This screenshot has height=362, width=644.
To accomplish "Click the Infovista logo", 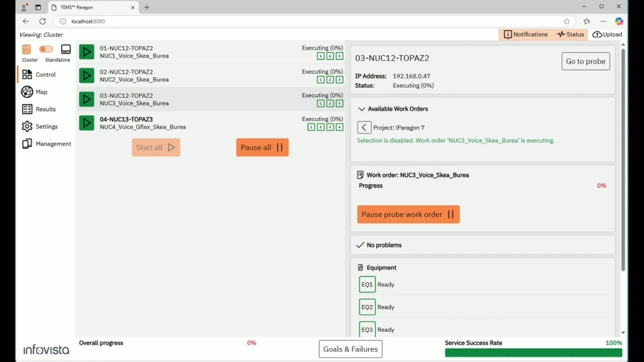I will (x=46, y=350).
